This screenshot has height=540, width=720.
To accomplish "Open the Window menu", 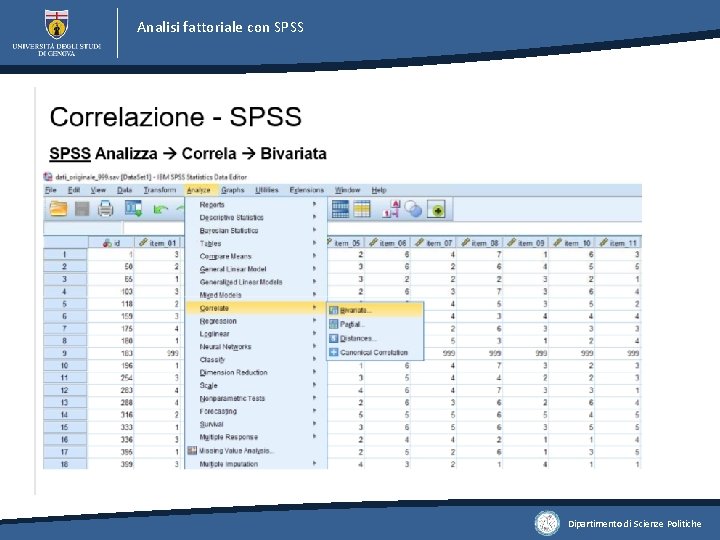I will coord(347,190).
